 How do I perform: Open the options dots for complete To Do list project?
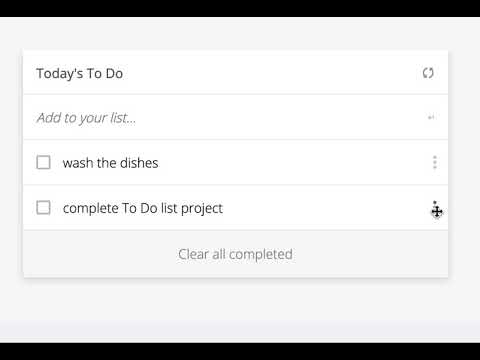435,208
